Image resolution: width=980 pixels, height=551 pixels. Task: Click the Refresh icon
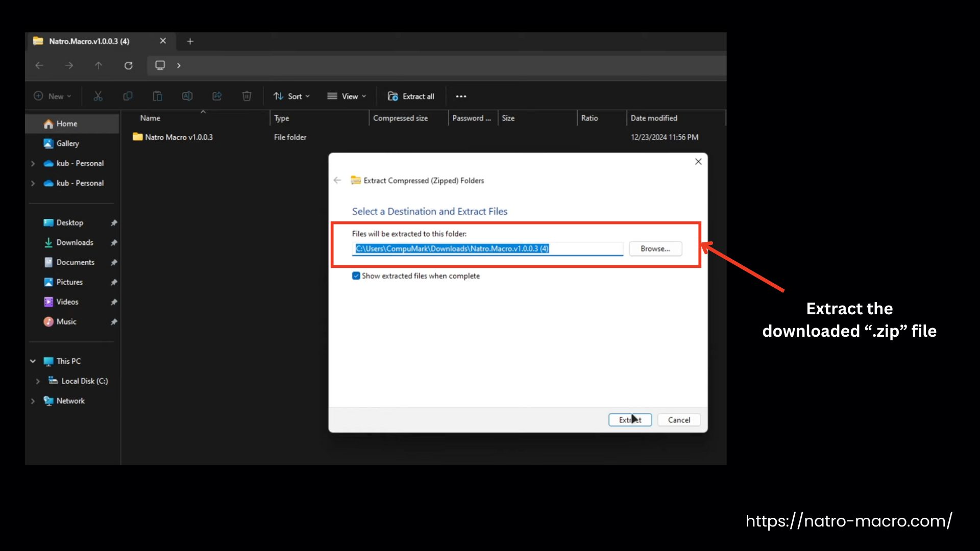coord(129,65)
